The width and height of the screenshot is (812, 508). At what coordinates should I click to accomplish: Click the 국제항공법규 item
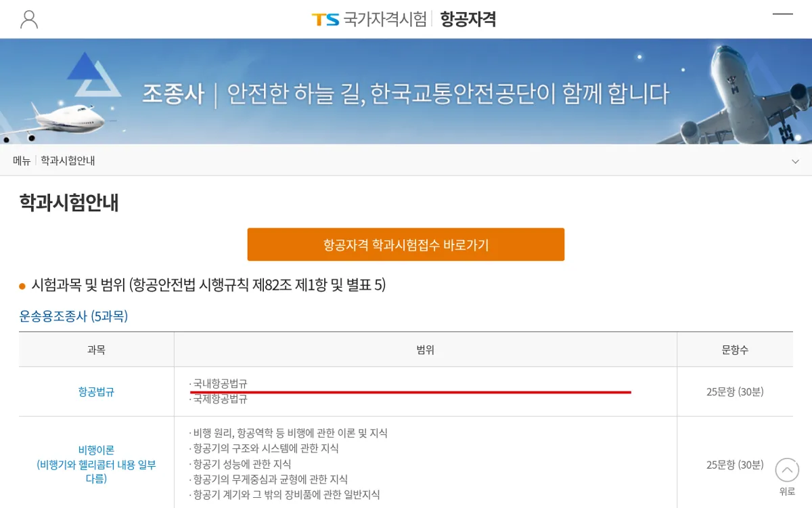[x=219, y=399]
